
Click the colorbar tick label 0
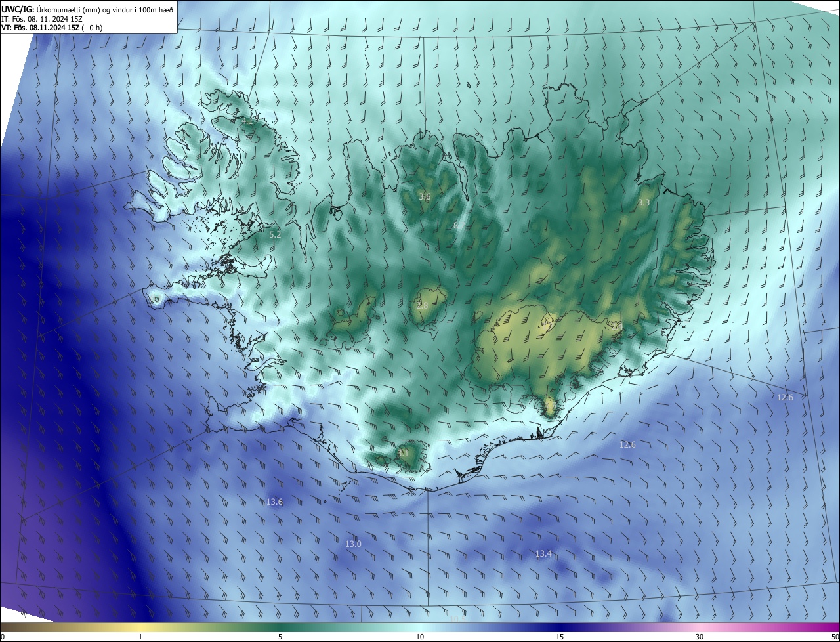[3, 637]
